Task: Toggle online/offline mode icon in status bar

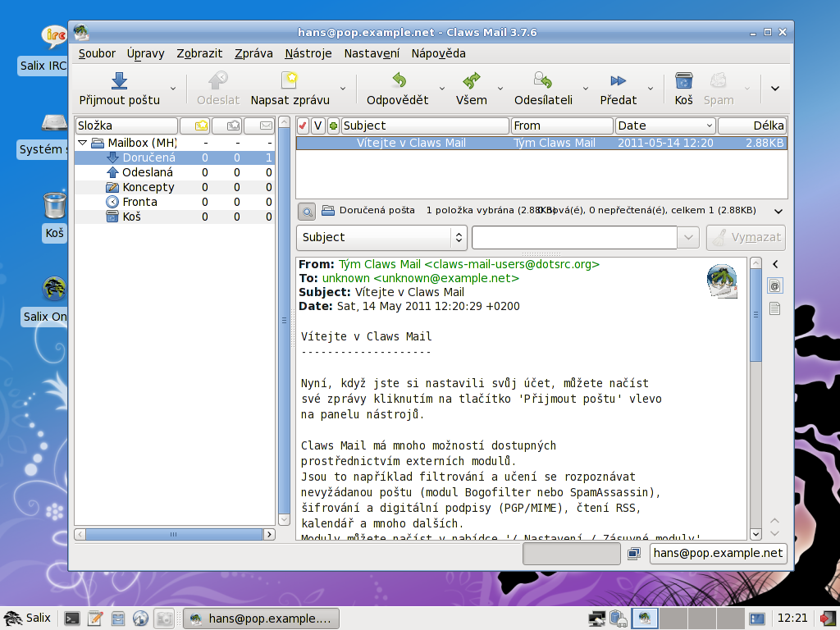Action: (634, 554)
